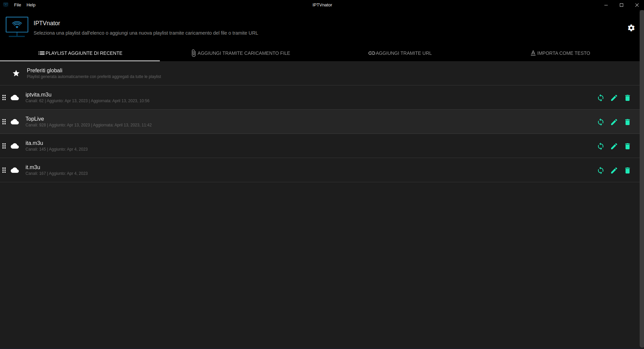
Task: Switch to Aggiungi tramite URL tab
Action: tap(400, 53)
